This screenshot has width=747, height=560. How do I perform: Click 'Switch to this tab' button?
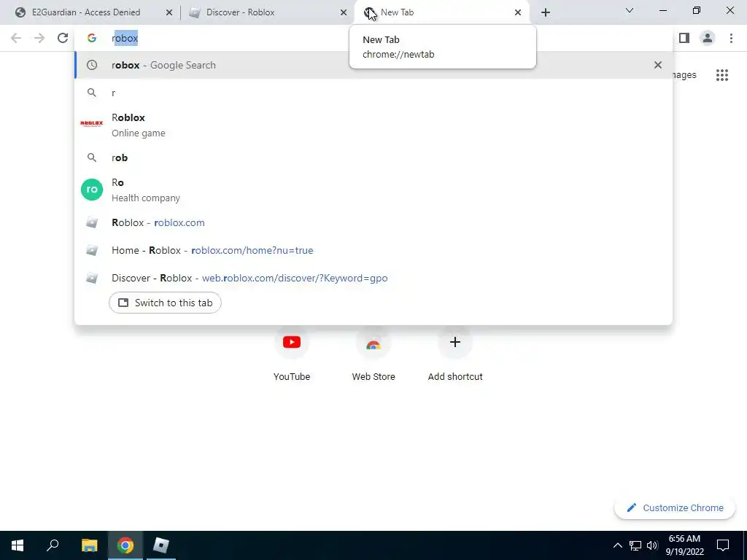tap(165, 303)
